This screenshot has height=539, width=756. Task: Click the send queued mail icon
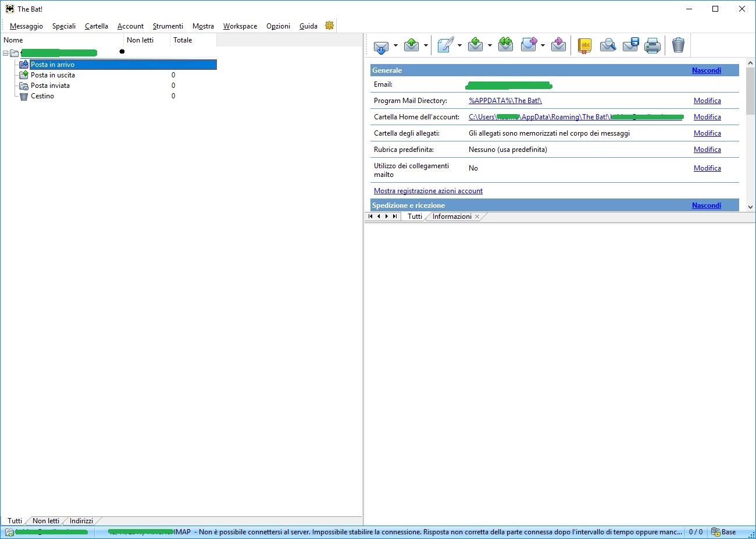coord(412,45)
